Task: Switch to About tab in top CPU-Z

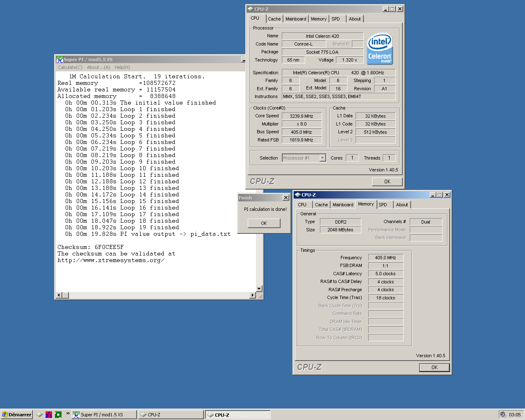Action: click(355, 19)
